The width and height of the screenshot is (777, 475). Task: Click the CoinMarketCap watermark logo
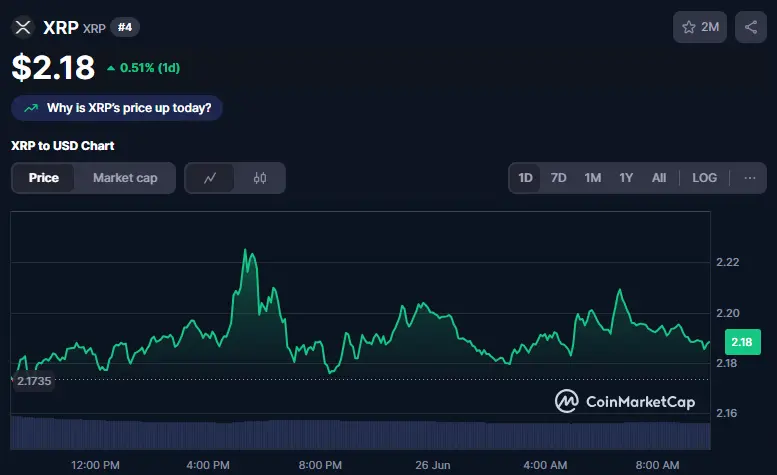[x=625, y=401]
